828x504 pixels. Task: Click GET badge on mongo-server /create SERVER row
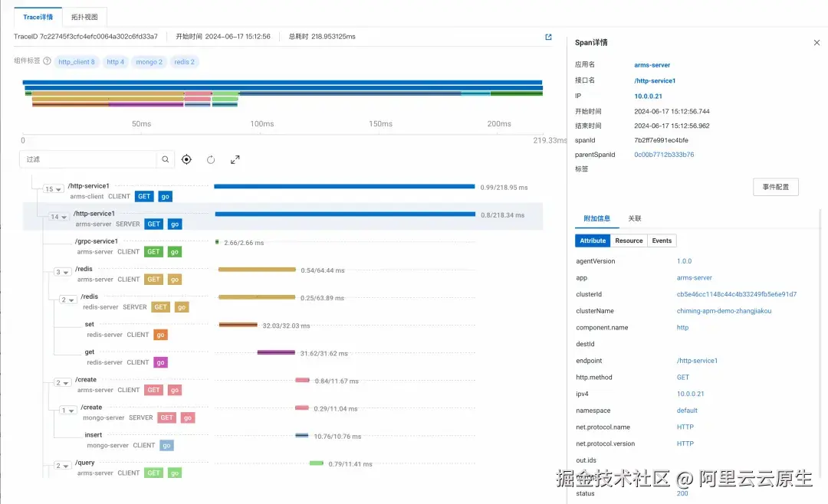pyautogui.click(x=167, y=417)
